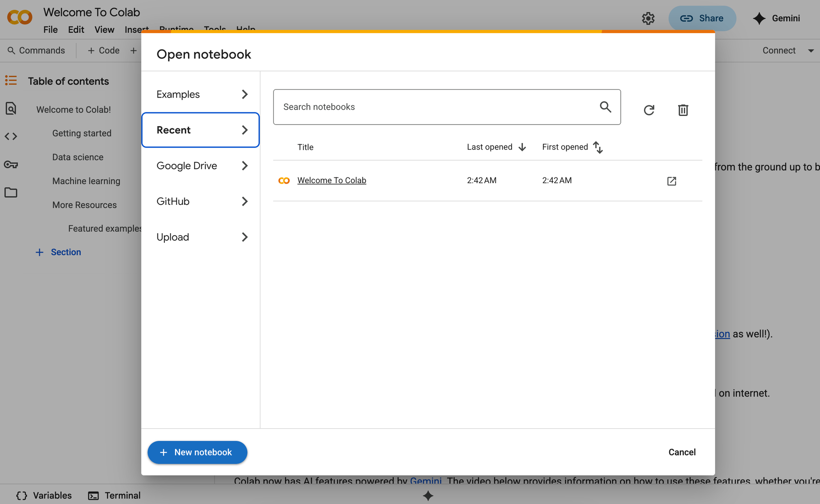
Task: Switch to the GitHub tab
Action: click(200, 201)
